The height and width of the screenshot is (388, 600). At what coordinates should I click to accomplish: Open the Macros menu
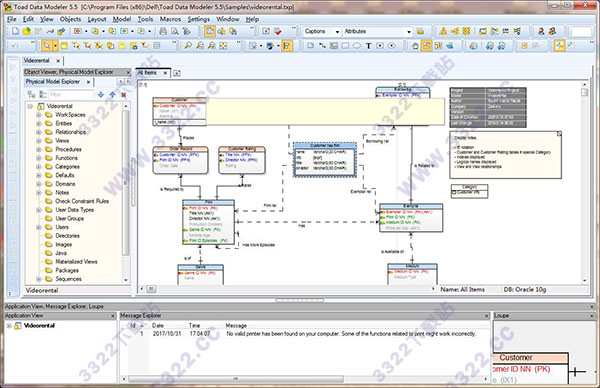point(170,19)
